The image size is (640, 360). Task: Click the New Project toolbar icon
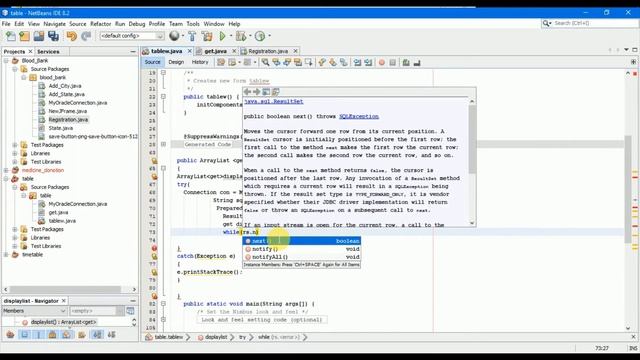[24, 36]
